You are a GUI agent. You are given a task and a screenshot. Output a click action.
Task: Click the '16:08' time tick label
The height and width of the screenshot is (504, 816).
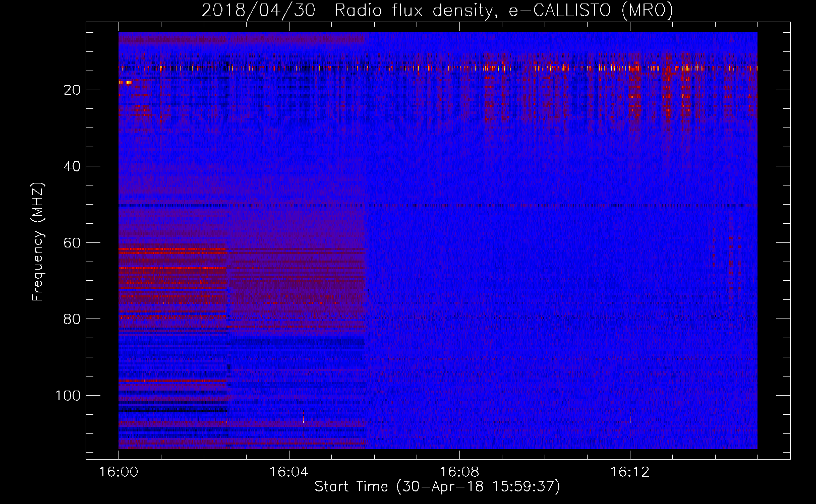[x=459, y=472]
